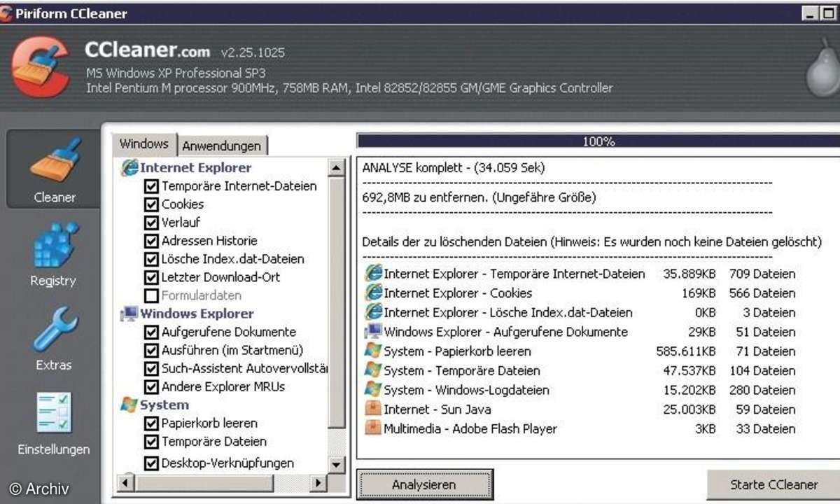Click icon of Temporäre Internet-Dateien result row
This screenshot has width=840, height=504.
373,274
